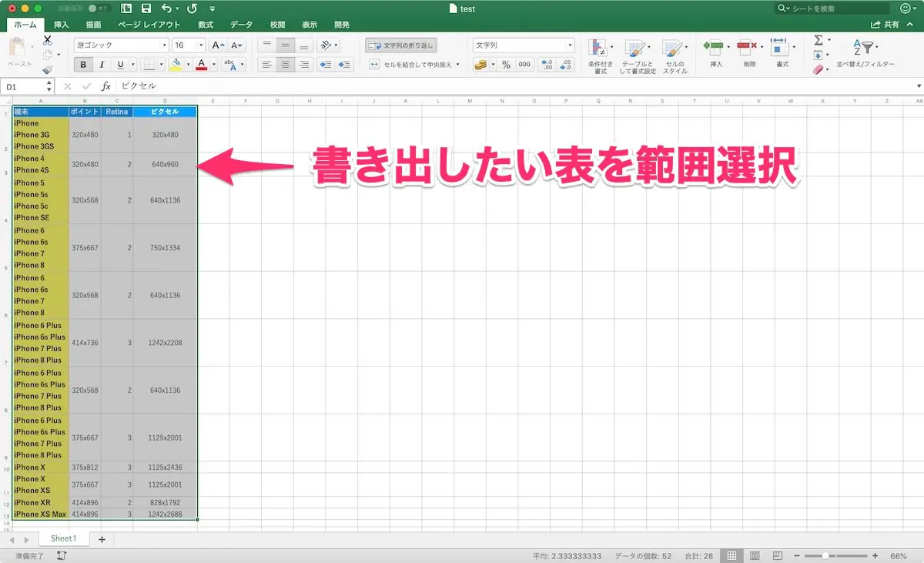Click the fx insert function icon
The width and height of the screenshot is (924, 563).
tap(106, 87)
